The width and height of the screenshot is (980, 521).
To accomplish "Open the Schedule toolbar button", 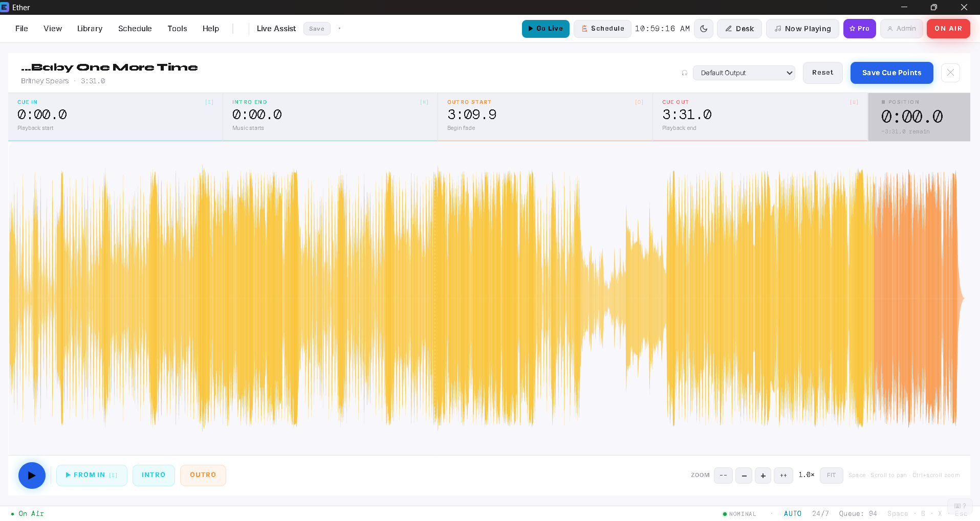I will pyautogui.click(x=602, y=29).
